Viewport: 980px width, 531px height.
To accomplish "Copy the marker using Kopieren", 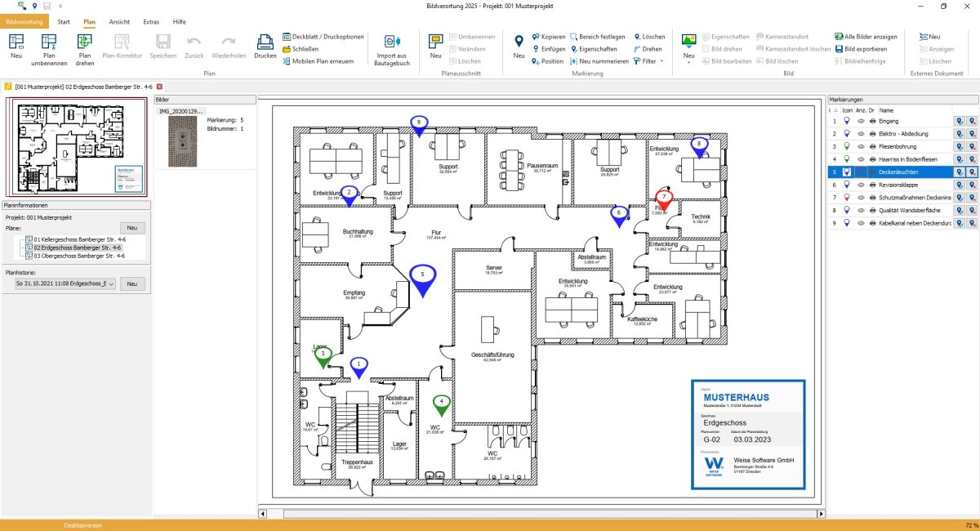I will click(x=548, y=37).
